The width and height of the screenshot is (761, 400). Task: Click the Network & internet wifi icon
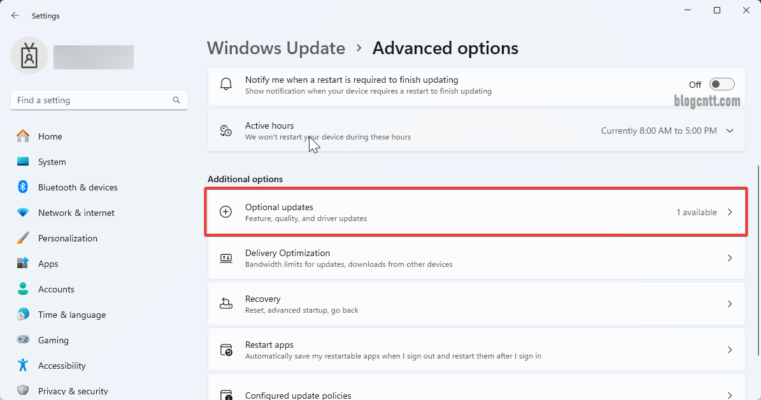22,213
